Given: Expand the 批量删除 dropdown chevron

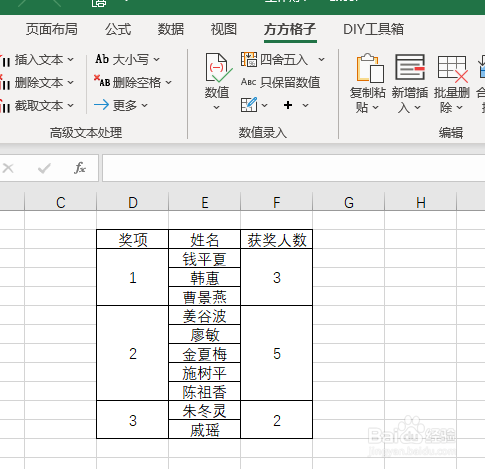Looking at the screenshot, I should point(459,107).
